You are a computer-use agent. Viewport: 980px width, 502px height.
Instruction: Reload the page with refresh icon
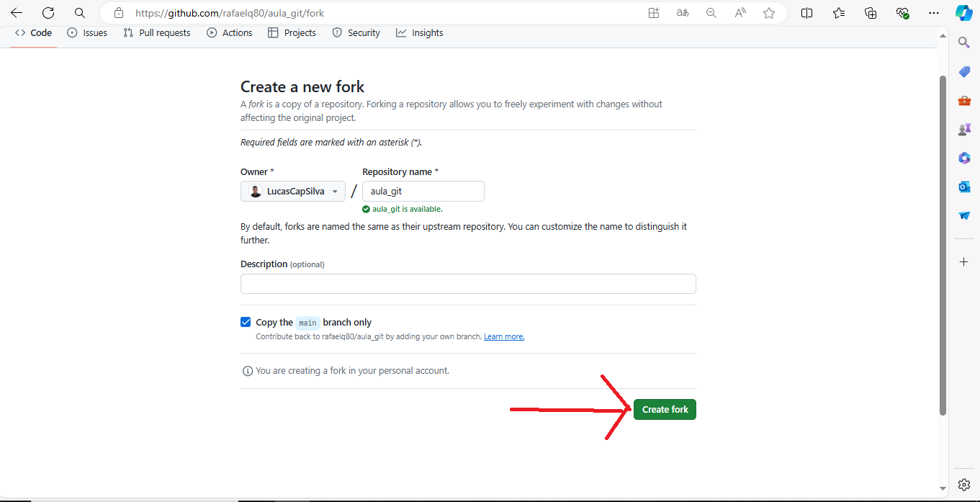(48, 13)
